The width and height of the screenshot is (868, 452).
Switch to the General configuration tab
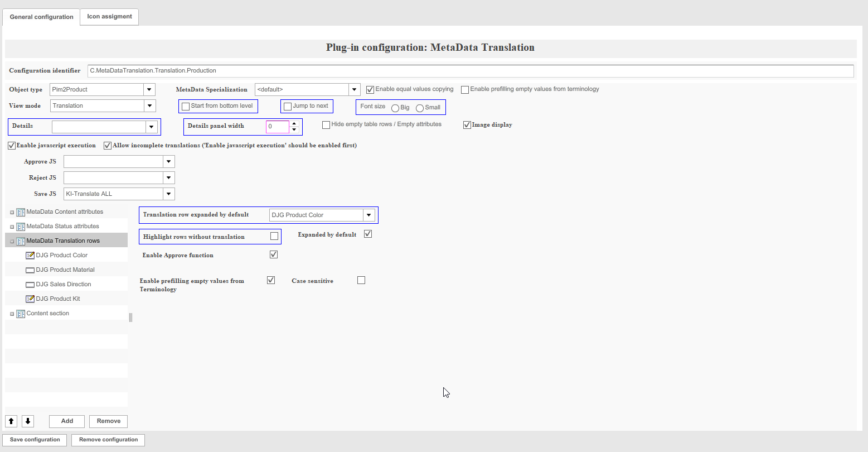41,17
